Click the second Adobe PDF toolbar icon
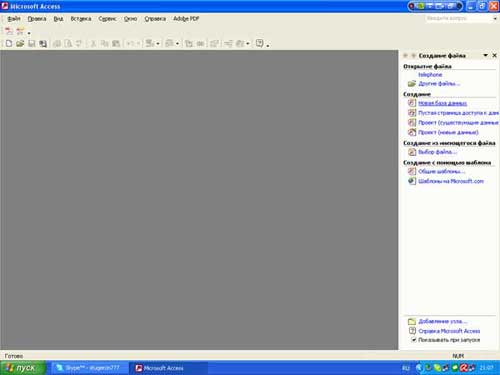Image resolution: width=500 pixels, height=375 pixels. 20,32
